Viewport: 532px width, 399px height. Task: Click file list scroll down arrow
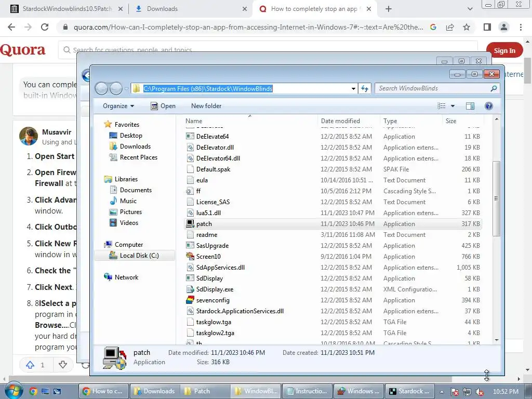(x=497, y=340)
